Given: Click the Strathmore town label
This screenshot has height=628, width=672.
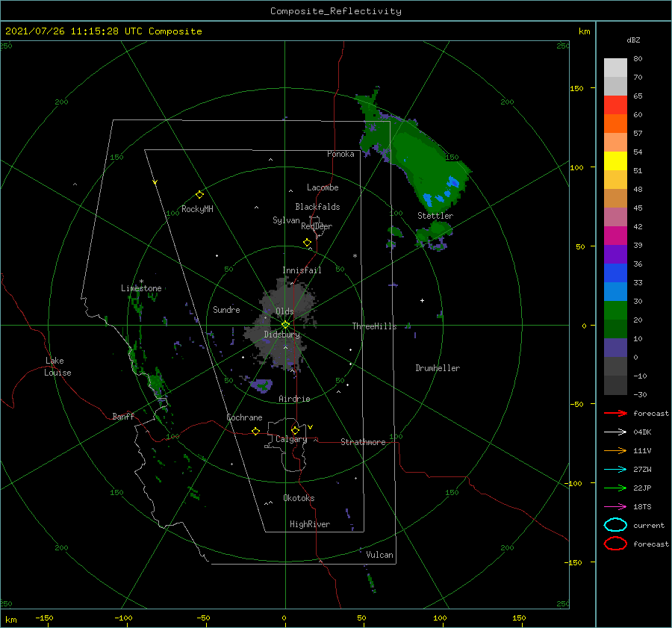Looking at the screenshot, I should point(363,442).
